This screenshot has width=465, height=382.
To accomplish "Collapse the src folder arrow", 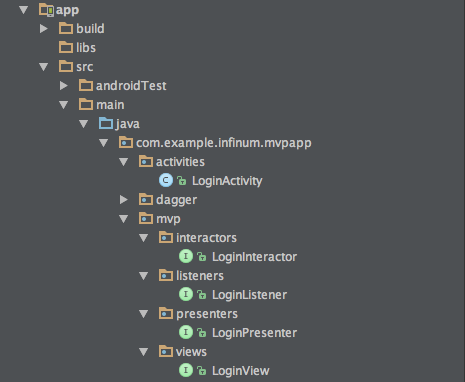I will pos(43,67).
